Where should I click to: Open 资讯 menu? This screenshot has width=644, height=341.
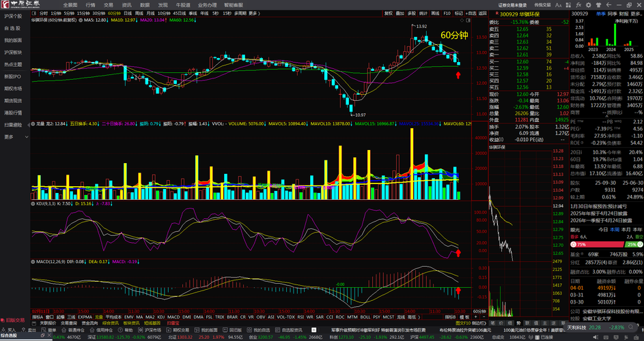[x=126, y=5]
